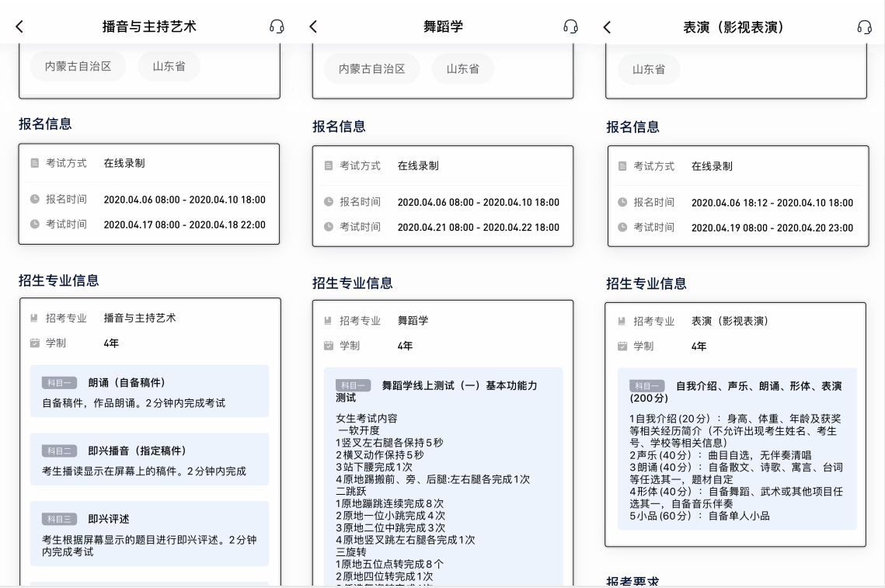Click 考试时间 clock icon in 舞蹈学 panel
885x588 pixels.
point(329,227)
